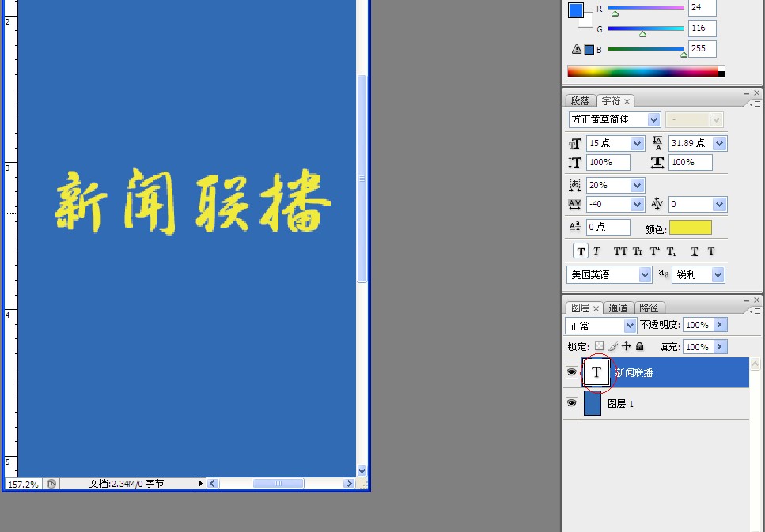
Task: Open the 填充 fill slider arrow
Action: click(x=720, y=347)
